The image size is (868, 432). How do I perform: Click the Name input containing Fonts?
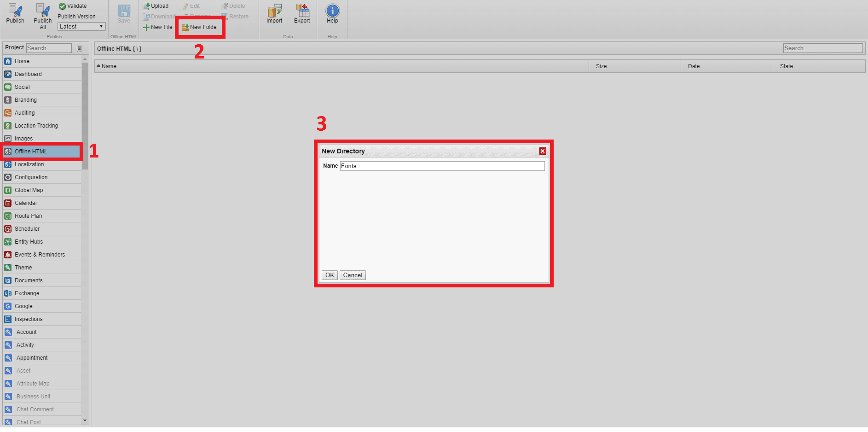(441, 166)
